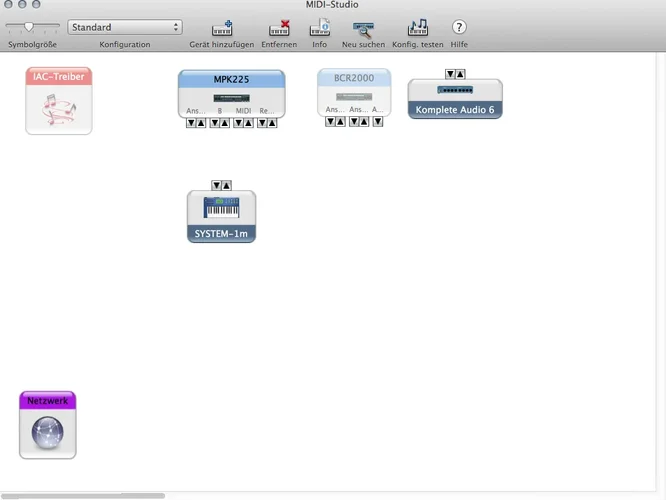
Task: Click the Entfernen label
Action: 279,44
